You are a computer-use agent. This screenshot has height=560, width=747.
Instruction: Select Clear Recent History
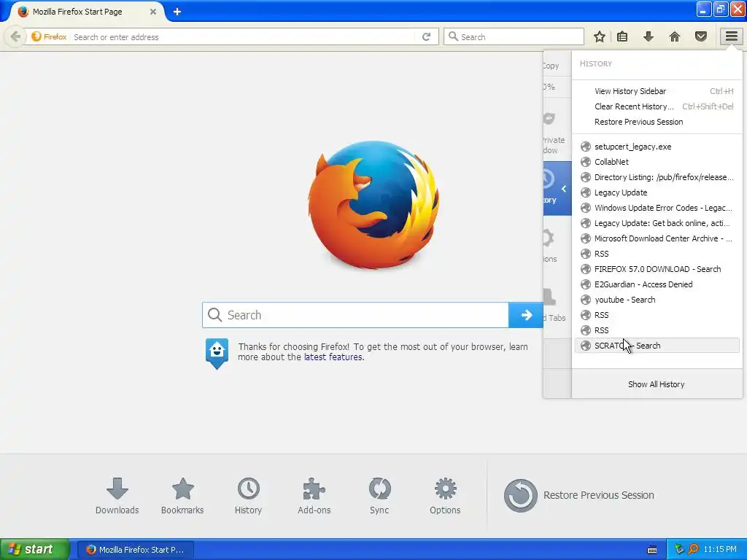point(657,106)
